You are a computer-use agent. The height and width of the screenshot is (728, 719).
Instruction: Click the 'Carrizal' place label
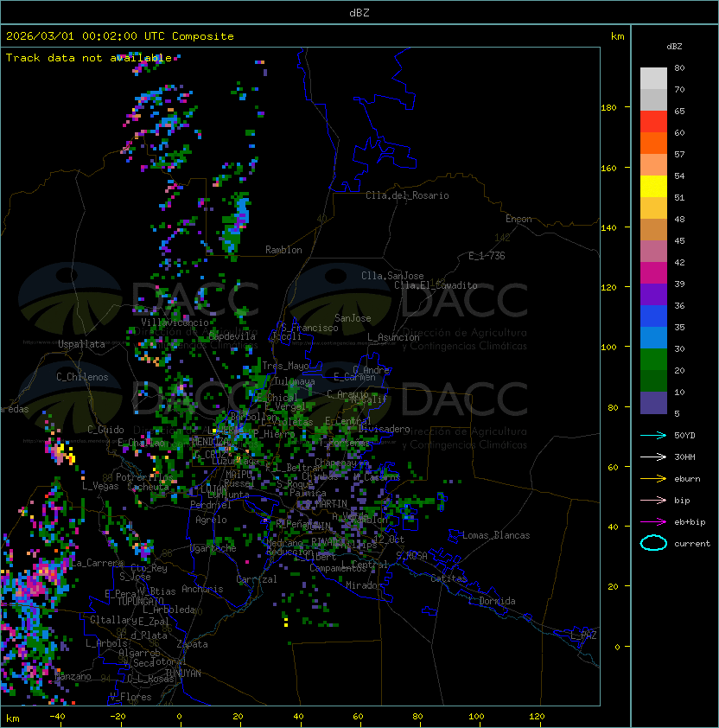click(x=257, y=579)
